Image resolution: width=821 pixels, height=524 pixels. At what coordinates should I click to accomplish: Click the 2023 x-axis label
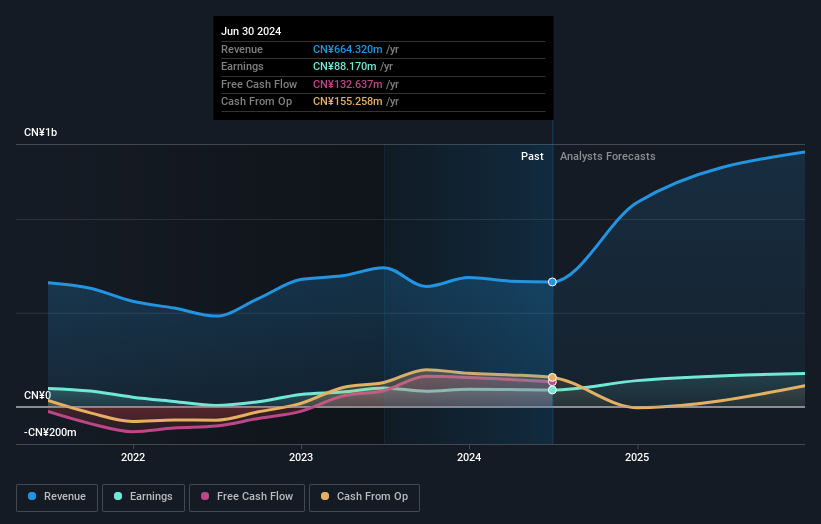click(x=301, y=457)
